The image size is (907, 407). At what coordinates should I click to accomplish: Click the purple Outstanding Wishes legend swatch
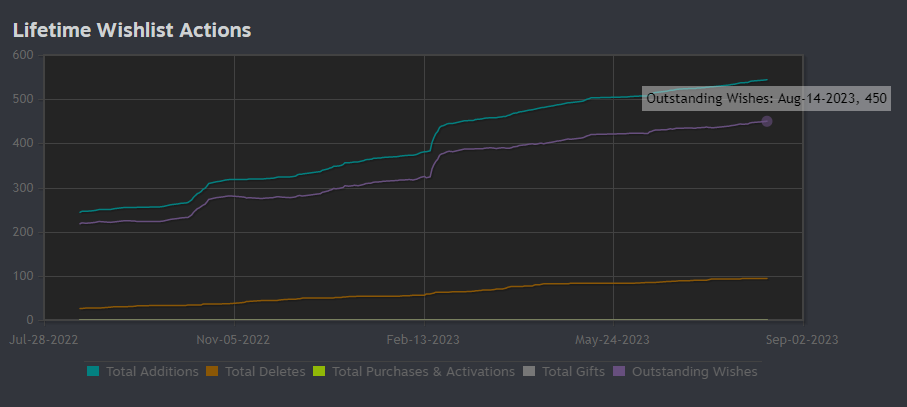(618, 372)
